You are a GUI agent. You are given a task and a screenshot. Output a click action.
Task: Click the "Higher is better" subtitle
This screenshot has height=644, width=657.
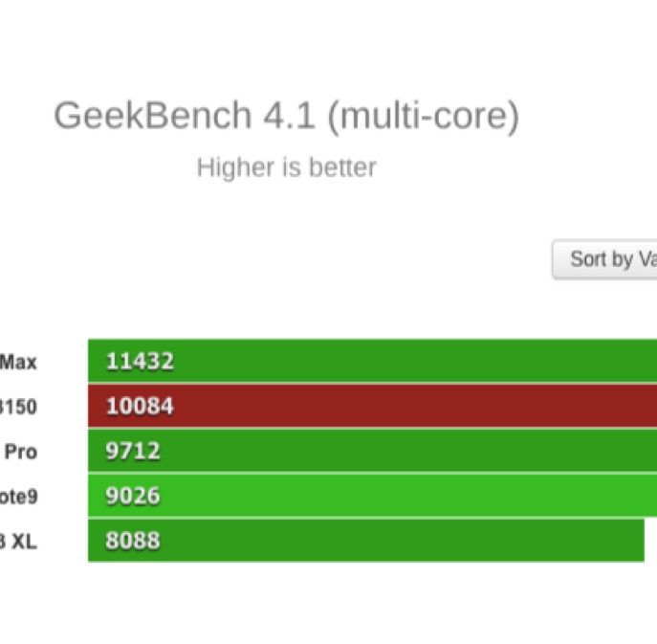pos(286,167)
